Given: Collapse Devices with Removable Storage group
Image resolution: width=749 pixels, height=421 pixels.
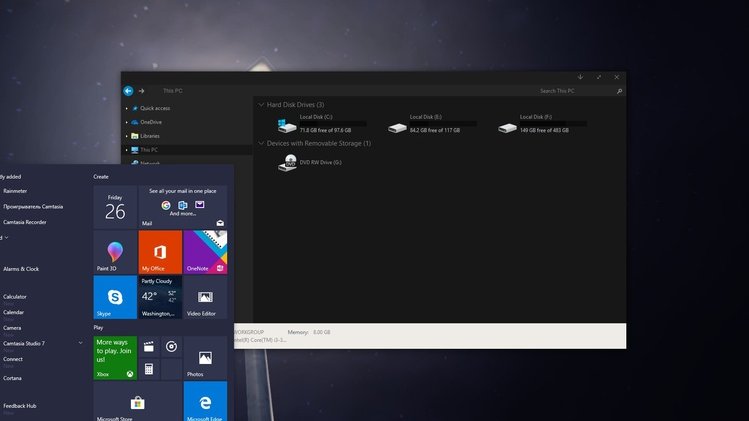Looking at the screenshot, I should click(x=261, y=143).
